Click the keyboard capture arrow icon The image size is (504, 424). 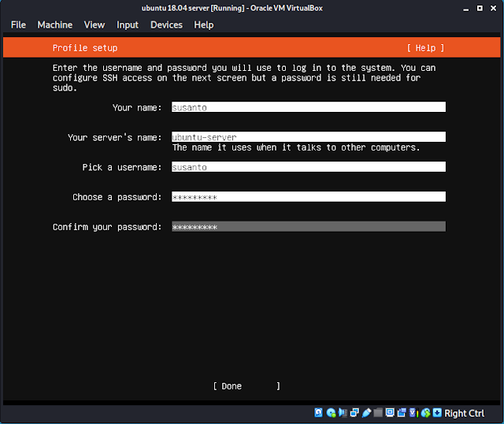click(x=437, y=413)
